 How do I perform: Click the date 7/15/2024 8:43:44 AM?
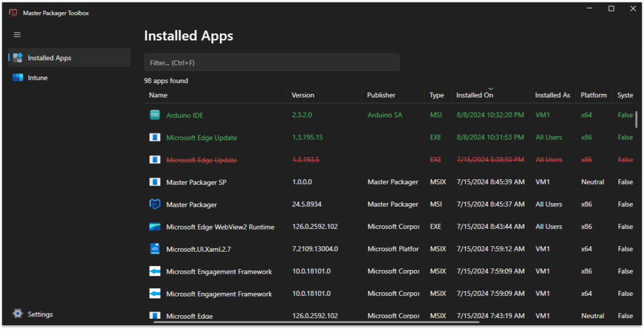(490, 227)
